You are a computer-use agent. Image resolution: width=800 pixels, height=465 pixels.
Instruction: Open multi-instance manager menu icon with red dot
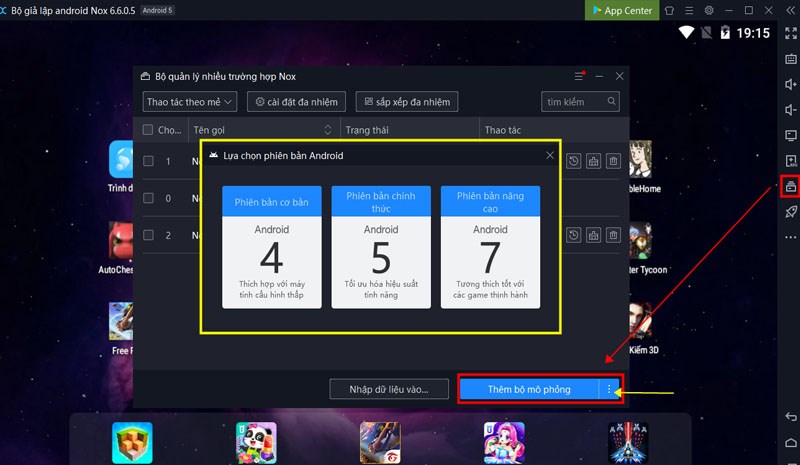pyautogui.click(x=579, y=76)
